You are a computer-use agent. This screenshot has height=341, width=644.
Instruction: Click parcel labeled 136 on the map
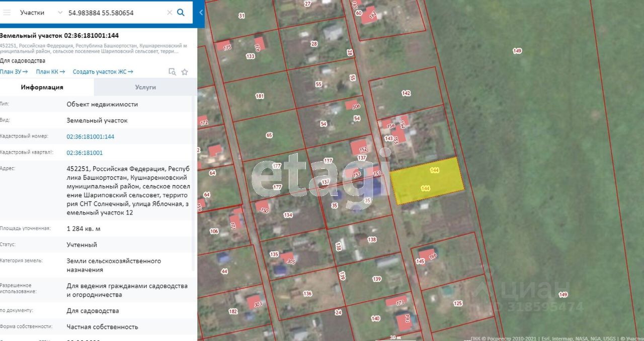point(307,294)
